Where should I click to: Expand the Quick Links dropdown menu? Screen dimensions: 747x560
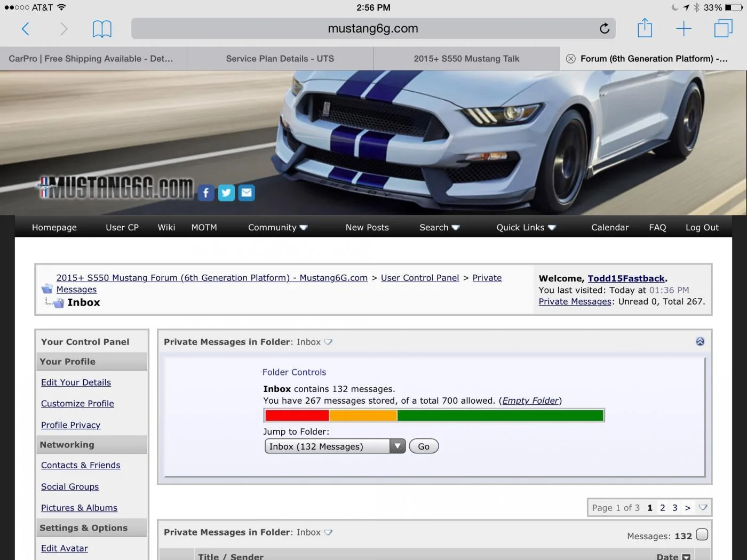click(x=526, y=227)
